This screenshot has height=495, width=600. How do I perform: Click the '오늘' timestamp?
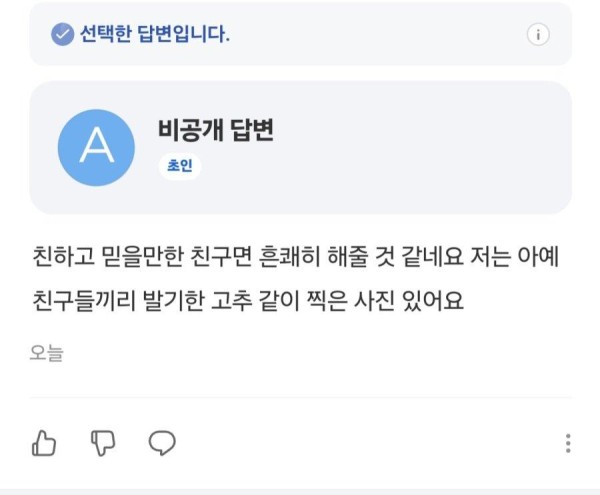point(46,353)
